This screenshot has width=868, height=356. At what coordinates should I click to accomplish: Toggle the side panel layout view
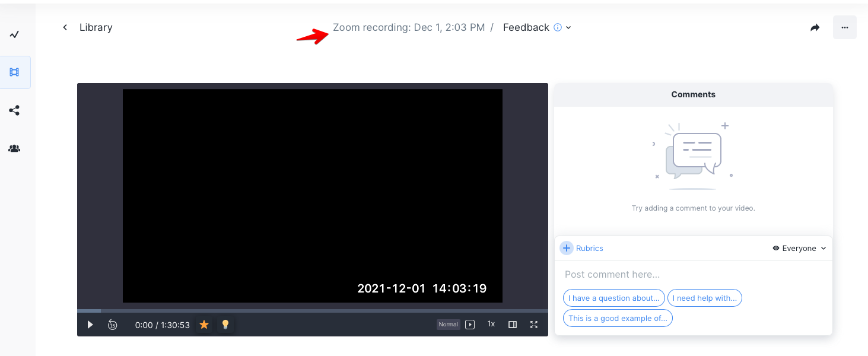pyautogui.click(x=513, y=325)
